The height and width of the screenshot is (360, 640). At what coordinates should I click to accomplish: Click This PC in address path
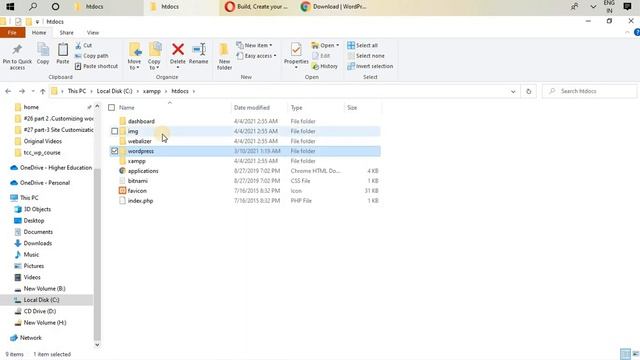(77, 91)
